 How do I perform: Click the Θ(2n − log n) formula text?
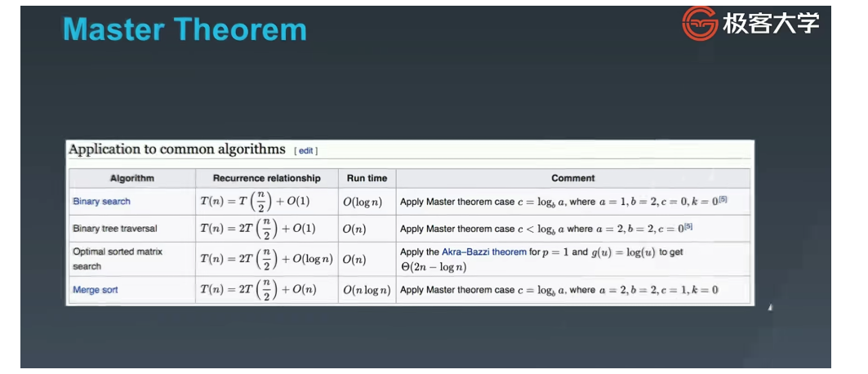click(x=434, y=267)
